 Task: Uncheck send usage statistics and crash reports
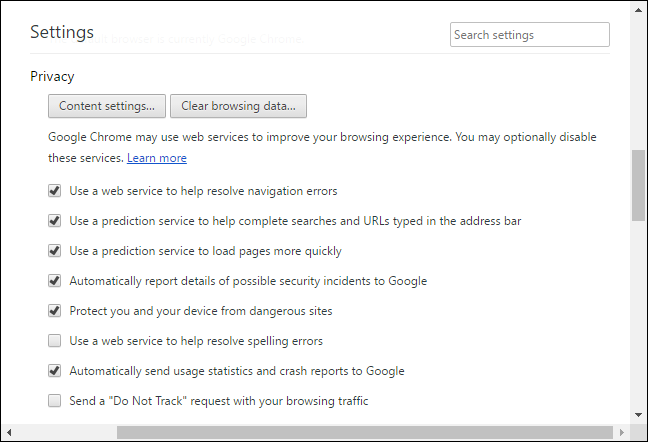[54, 371]
